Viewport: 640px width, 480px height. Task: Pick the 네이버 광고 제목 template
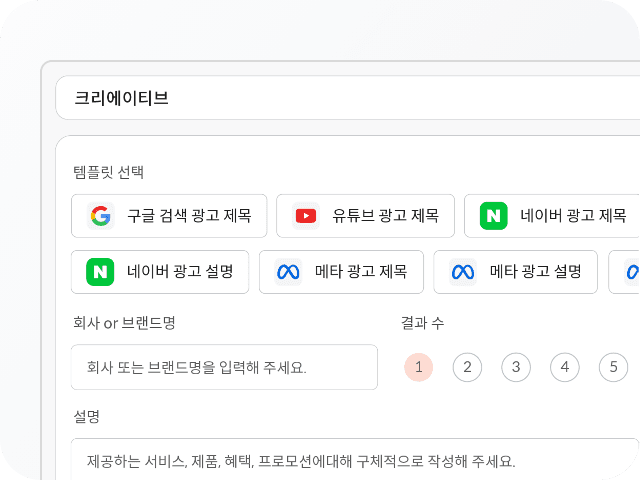click(552, 216)
